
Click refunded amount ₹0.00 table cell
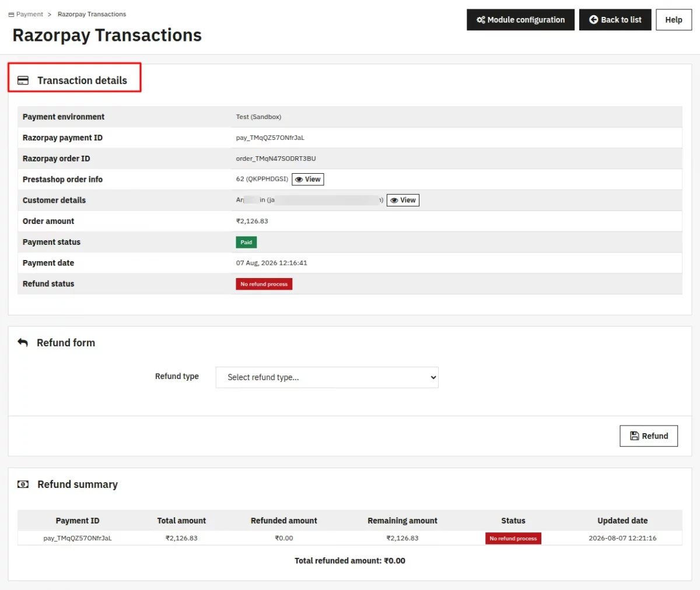pos(284,539)
